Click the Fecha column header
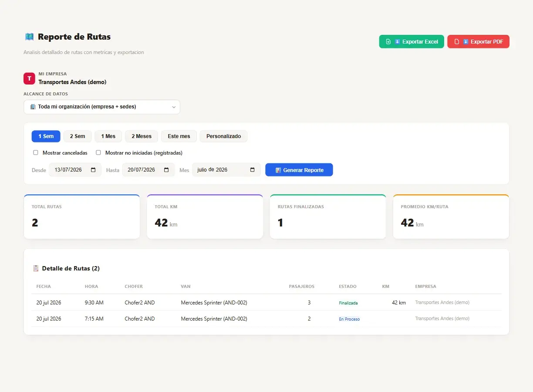Viewport: 533px width, 392px height. (x=44, y=287)
